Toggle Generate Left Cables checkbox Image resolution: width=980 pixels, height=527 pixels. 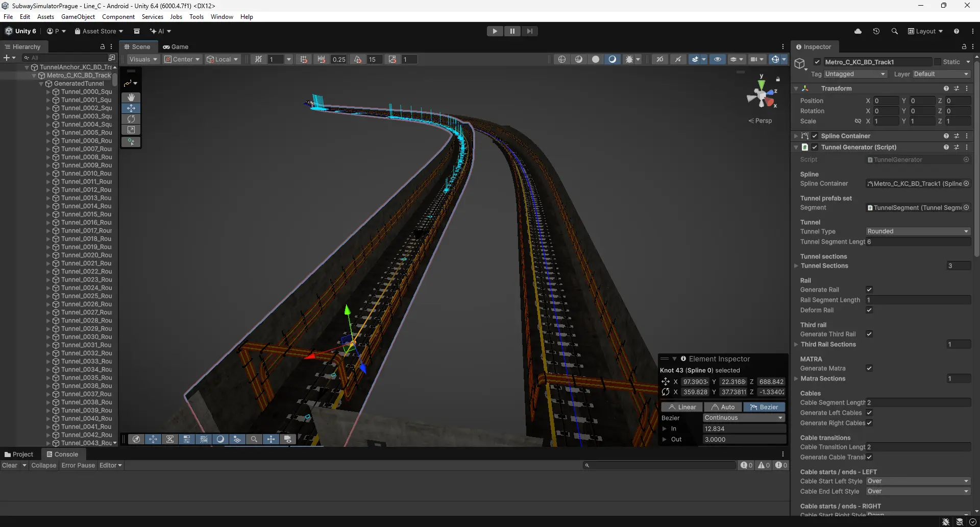point(869,413)
